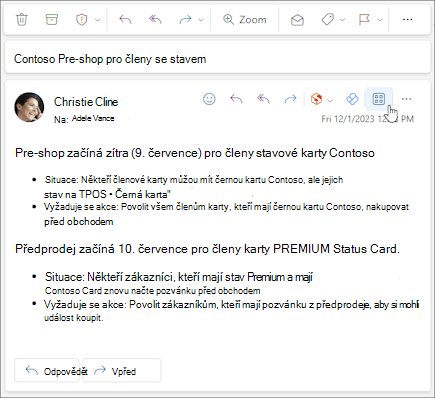Click the message date Fri 12/1/2023

(x=367, y=119)
